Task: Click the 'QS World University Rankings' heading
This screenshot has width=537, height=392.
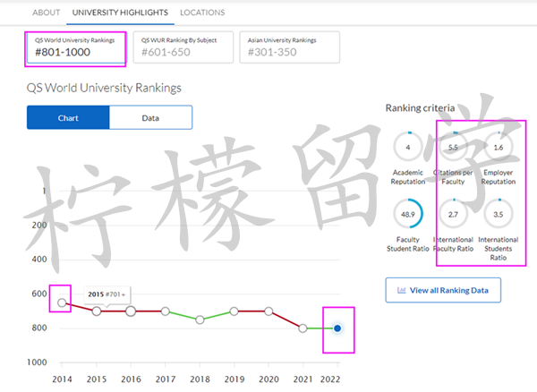Action: [104, 88]
